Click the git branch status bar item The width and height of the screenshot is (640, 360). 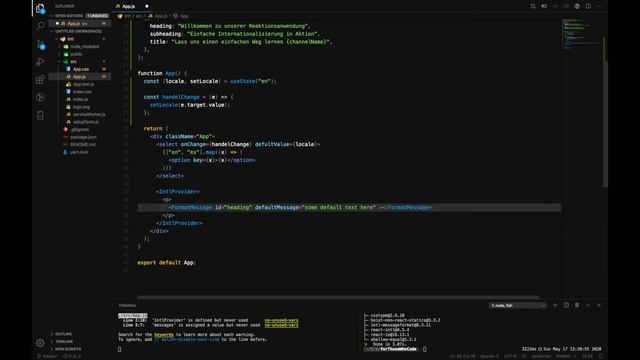(48, 356)
